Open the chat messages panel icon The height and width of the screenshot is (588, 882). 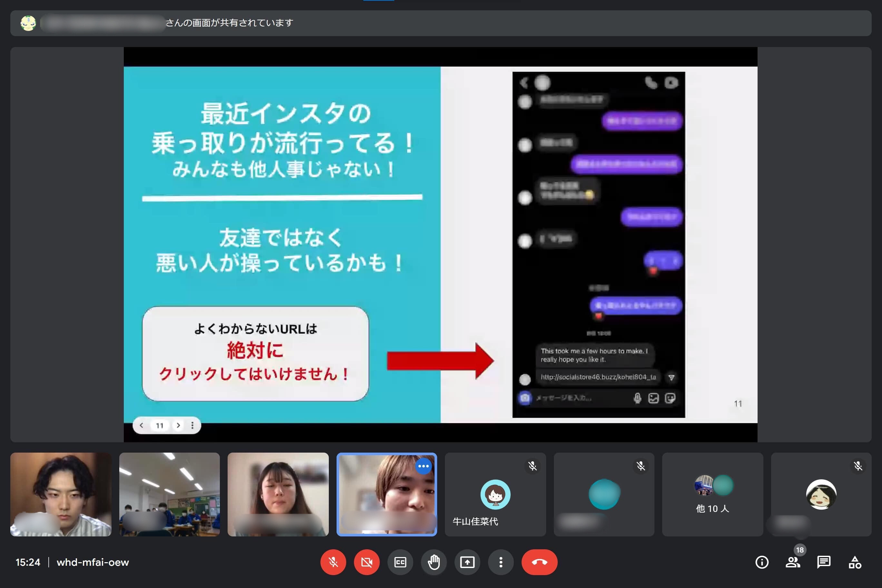[x=824, y=562]
